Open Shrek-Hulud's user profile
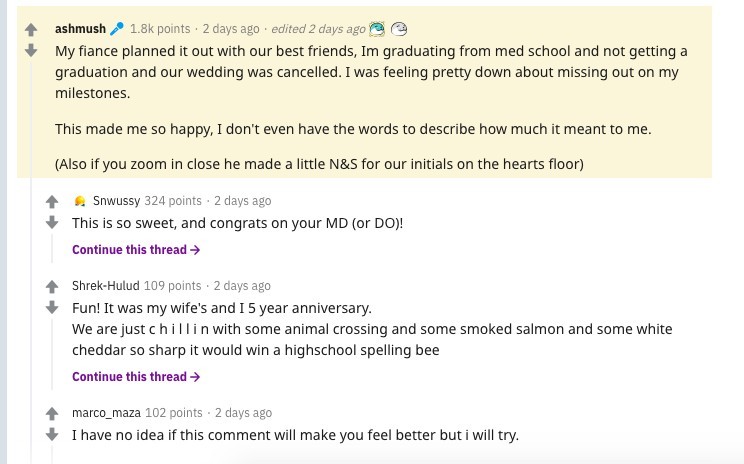744x464 pixels. point(106,286)
